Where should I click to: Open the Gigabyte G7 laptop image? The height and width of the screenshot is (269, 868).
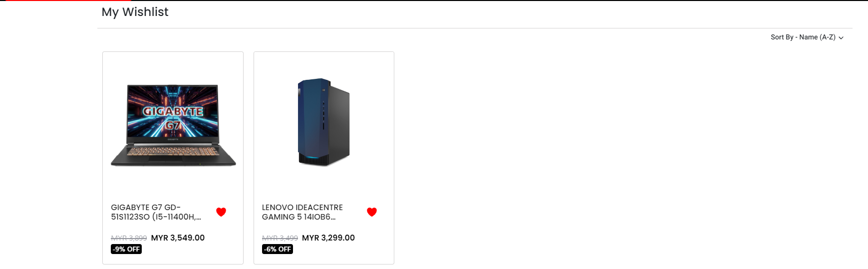(x=173, y=125)
